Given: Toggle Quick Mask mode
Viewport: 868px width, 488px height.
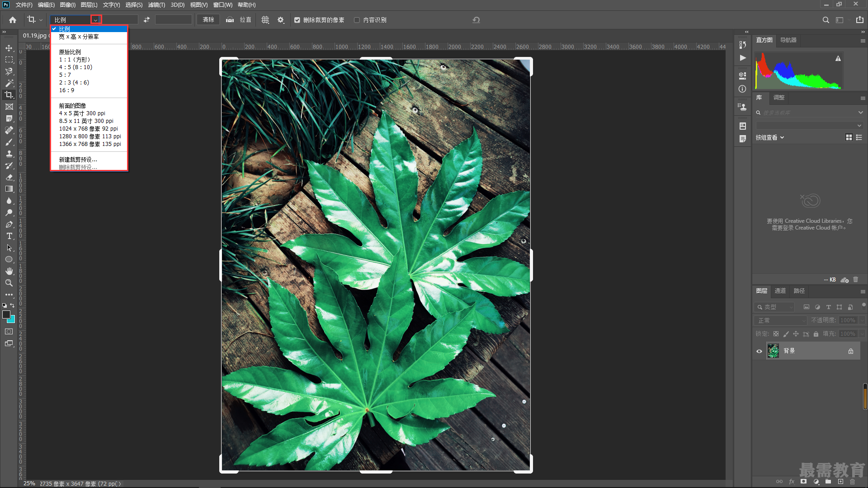Looking at the screenshot, I should pyautogui.click(x=9, y=332).
